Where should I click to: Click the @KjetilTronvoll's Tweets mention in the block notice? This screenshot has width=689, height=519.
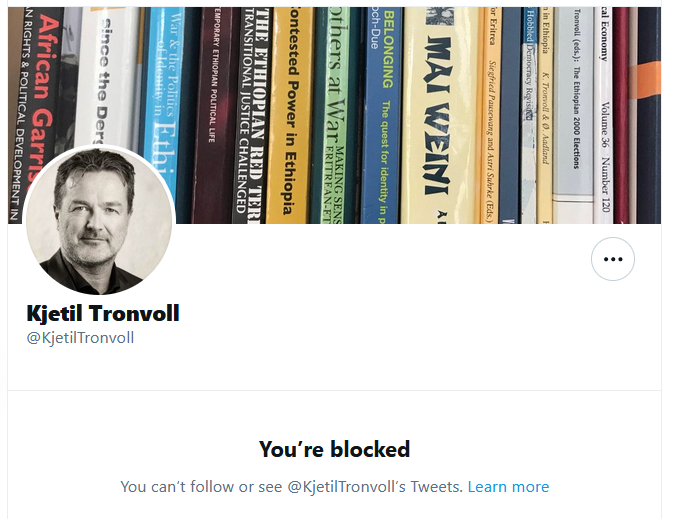pyautogui.click(x=375, y=487)
